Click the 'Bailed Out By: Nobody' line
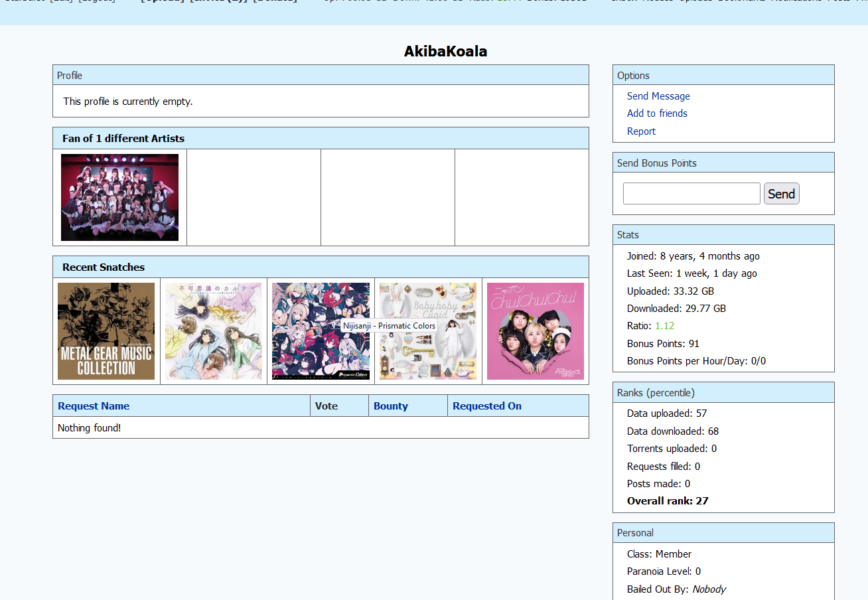 pos(676,589)
